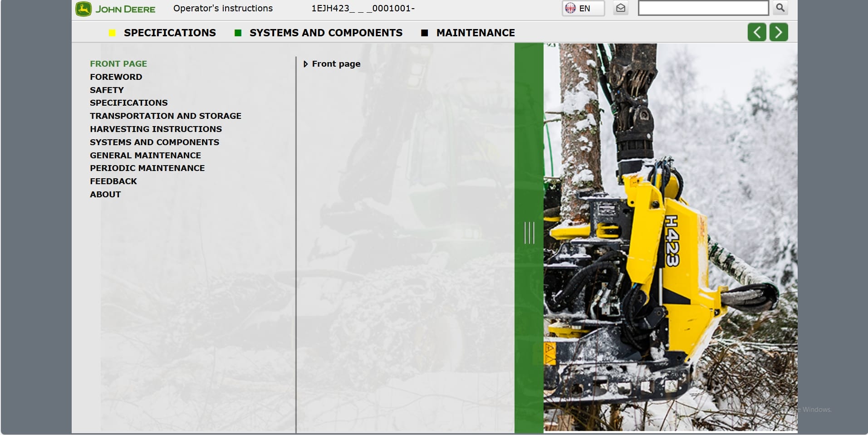Click the H423 harvester head photo
This screenshot has width=868, height=435.
tap(670, 237)
